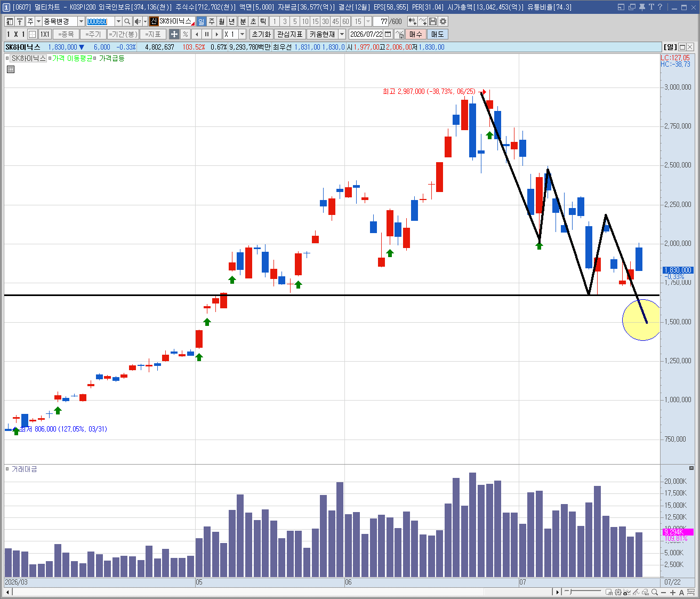Image resolution: width=700 pixels, height=599 pixels.
Task: Click the 매수 buy button
Action: (416, 34)
